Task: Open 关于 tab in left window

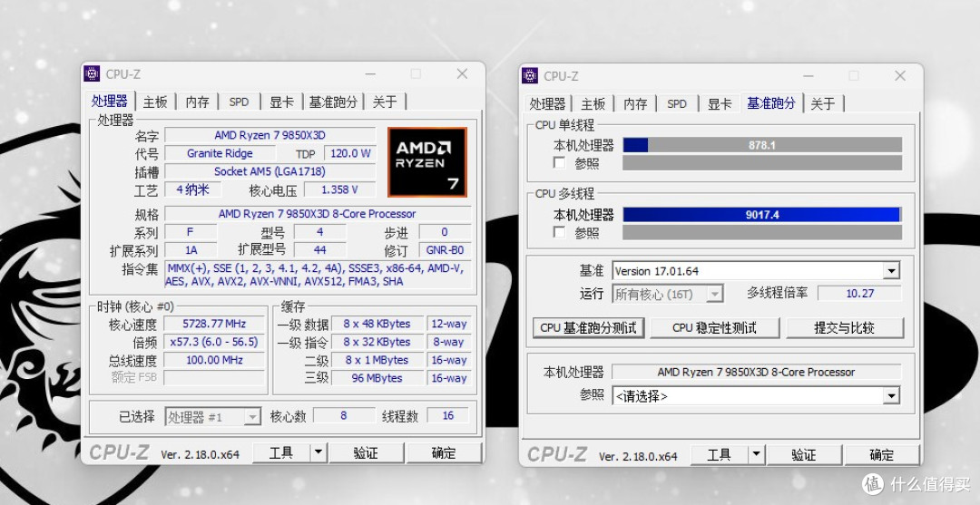Action: [x=385, y=102]
